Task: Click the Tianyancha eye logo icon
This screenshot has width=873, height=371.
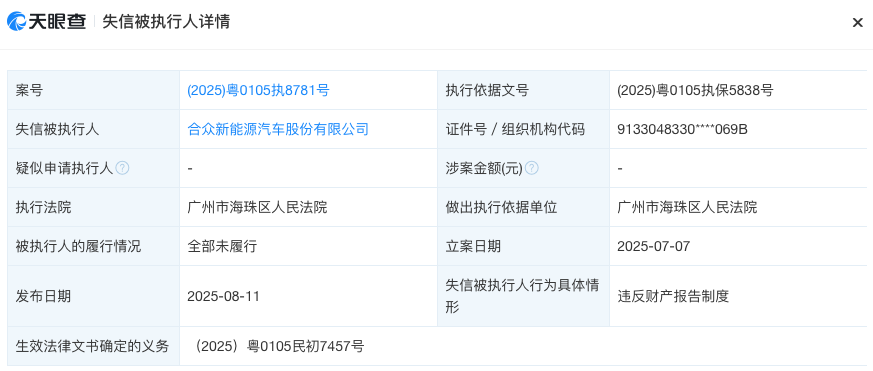Action: (x=17, y=22)
